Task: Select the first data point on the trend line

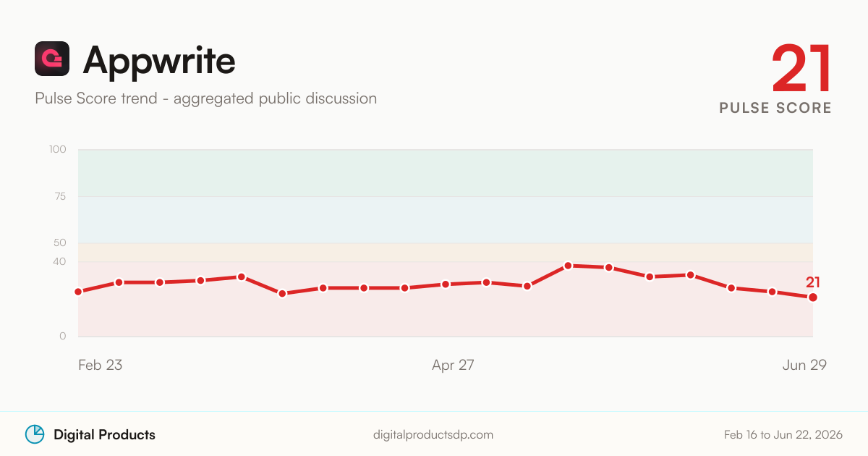Action: [x=78, y=292]
